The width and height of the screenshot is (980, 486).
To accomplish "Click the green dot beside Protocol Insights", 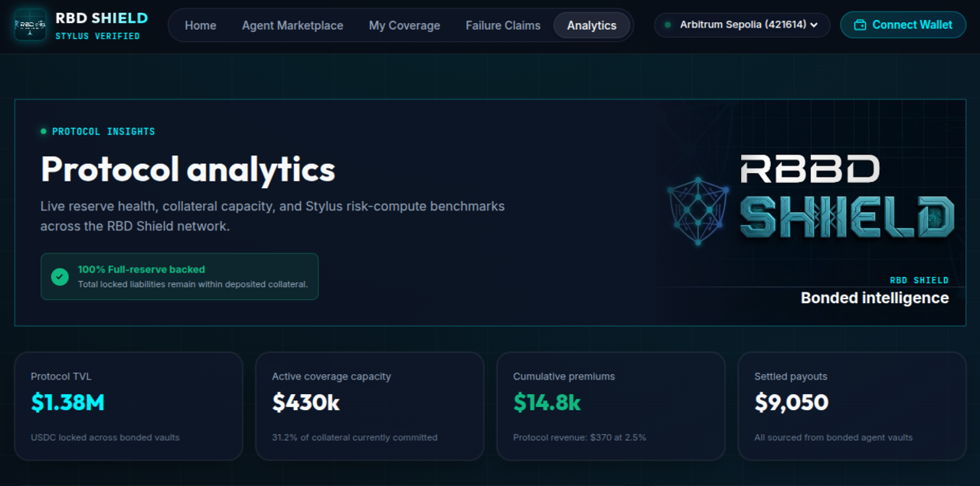I will pyautogui.click(x=44, y=132).
